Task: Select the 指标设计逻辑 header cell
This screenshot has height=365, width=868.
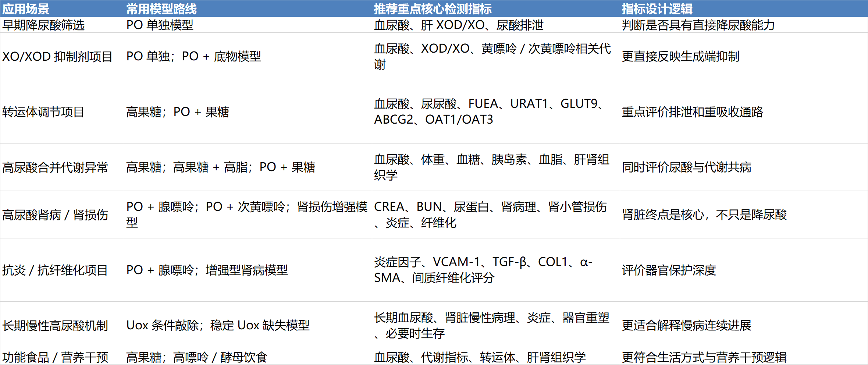Action: tap(657, 8)
